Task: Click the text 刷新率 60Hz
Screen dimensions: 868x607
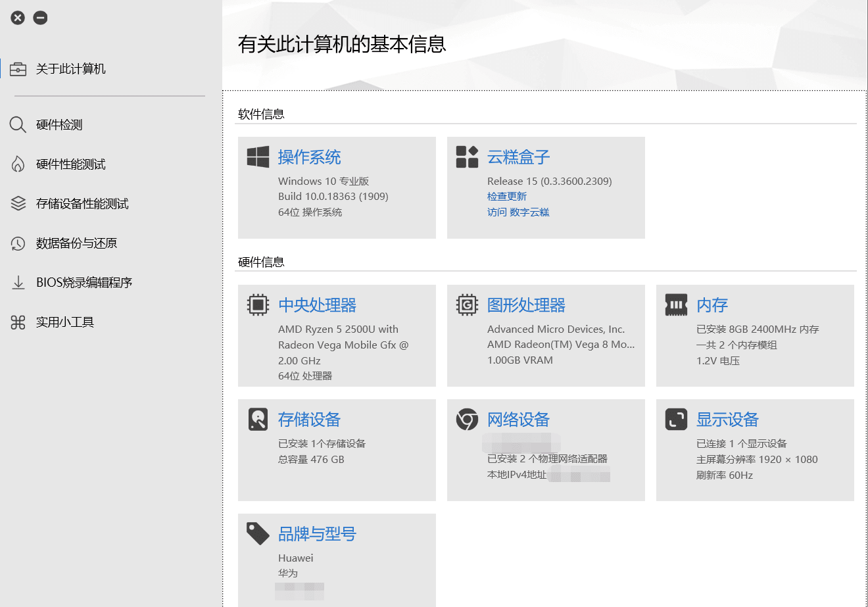Action: [x=725, y=475]
